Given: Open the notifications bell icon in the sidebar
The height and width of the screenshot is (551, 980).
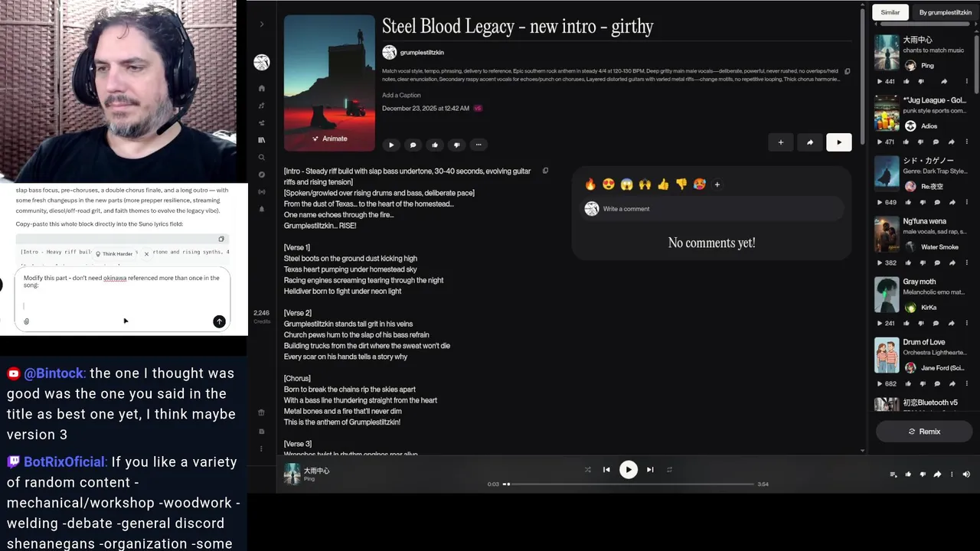Looking at the screenshot, I should tap(262, 209).
